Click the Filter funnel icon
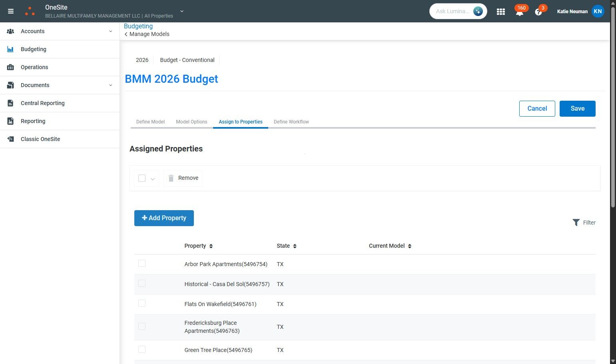 click(576, 223)
